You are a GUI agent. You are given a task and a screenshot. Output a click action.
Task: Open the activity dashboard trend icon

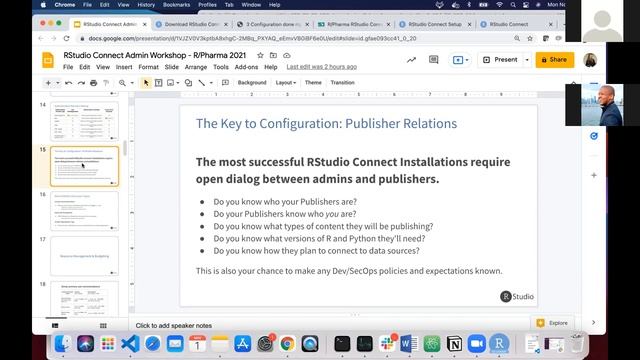tap(411, 60)
